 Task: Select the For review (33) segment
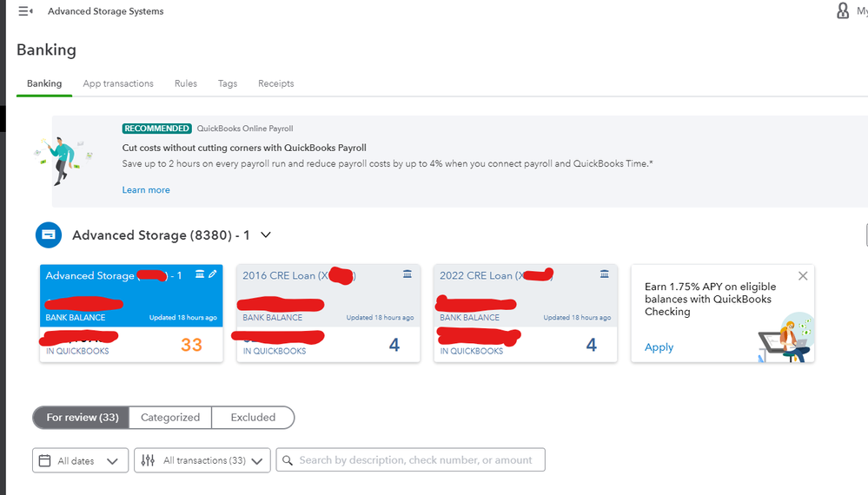click(x=82, y=418)
